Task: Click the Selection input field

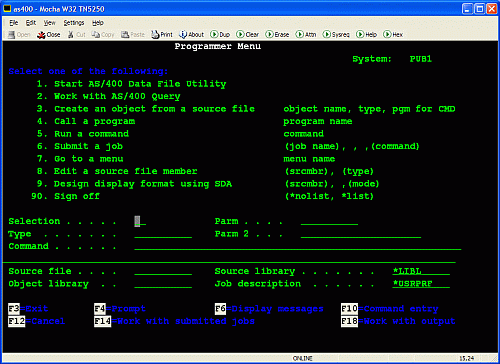Action: [140, 221]
